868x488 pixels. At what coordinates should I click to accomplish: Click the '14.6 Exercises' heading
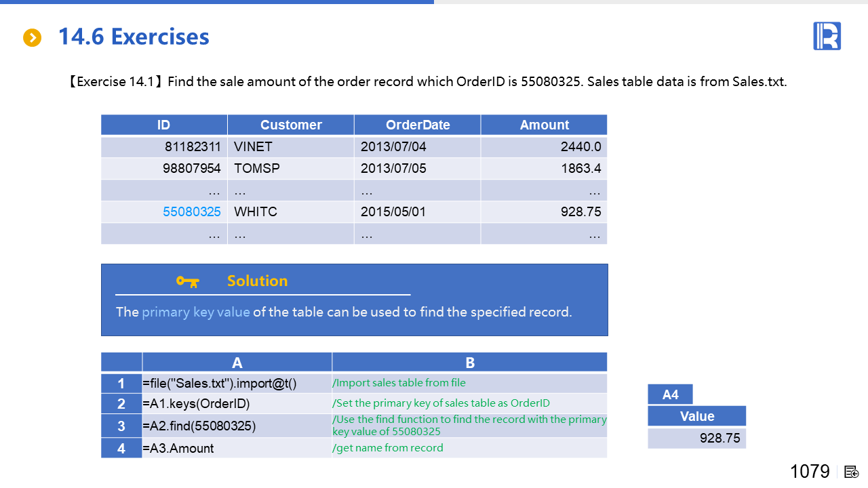pos(134,37)
